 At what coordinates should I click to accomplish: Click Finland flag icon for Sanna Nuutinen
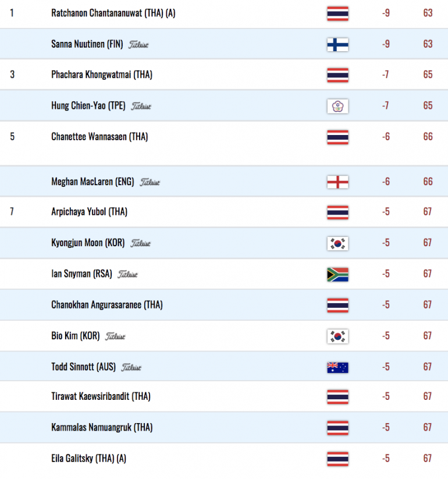pyautogui.click(x=337, y=45)
